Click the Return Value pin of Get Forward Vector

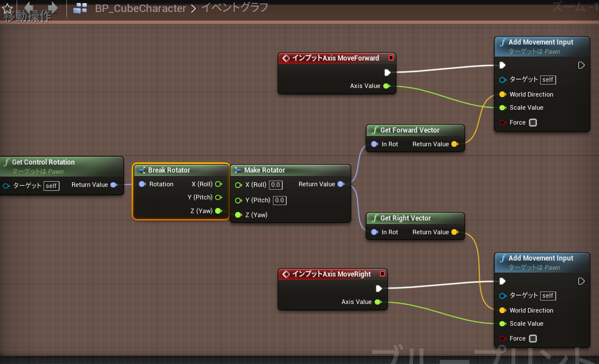[x=455, y=144]
